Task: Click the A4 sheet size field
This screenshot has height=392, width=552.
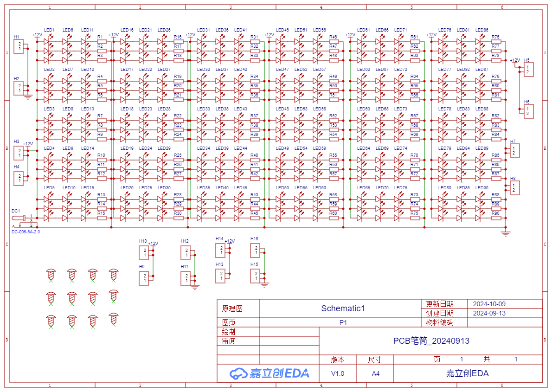Action: coord(375,373)
